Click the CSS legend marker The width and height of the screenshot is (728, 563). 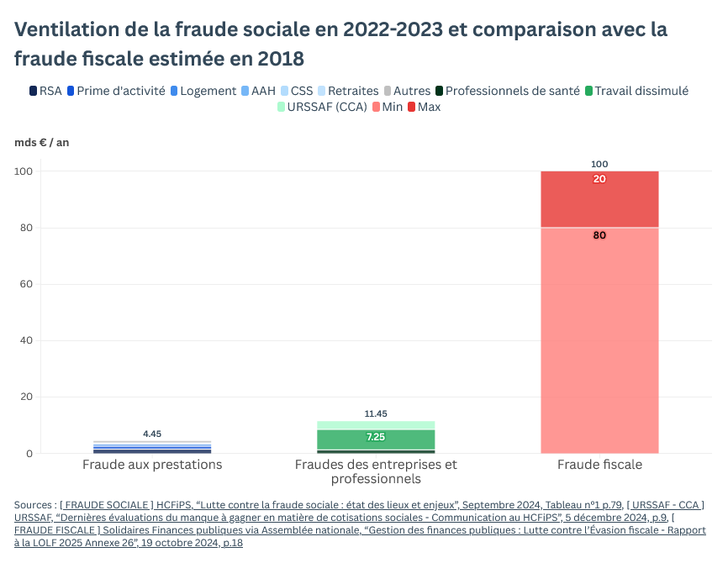284,91
